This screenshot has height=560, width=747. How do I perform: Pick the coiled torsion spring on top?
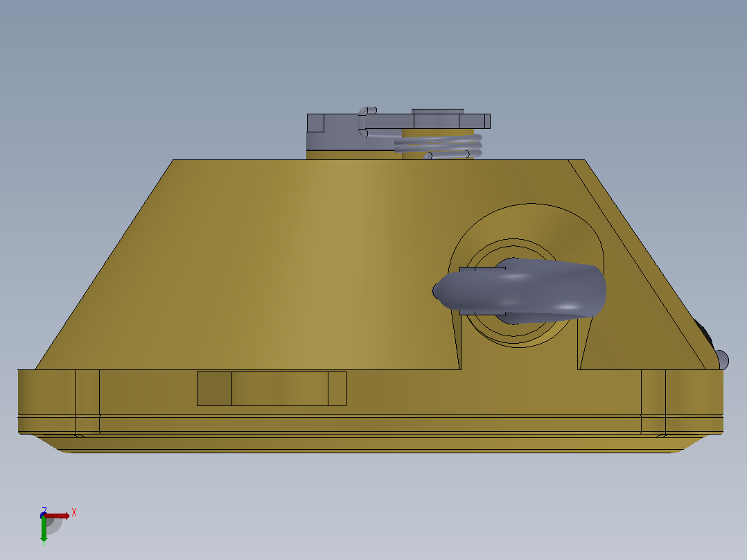[438, 146]
